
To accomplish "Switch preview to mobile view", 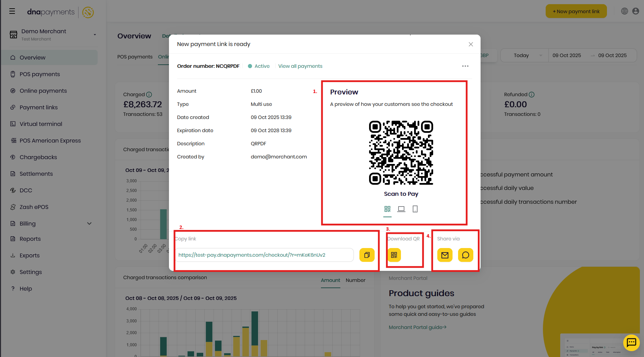I will (415, 209).
